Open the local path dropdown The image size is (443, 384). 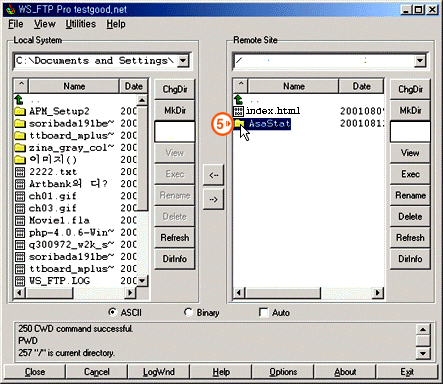tap(183, 61)
